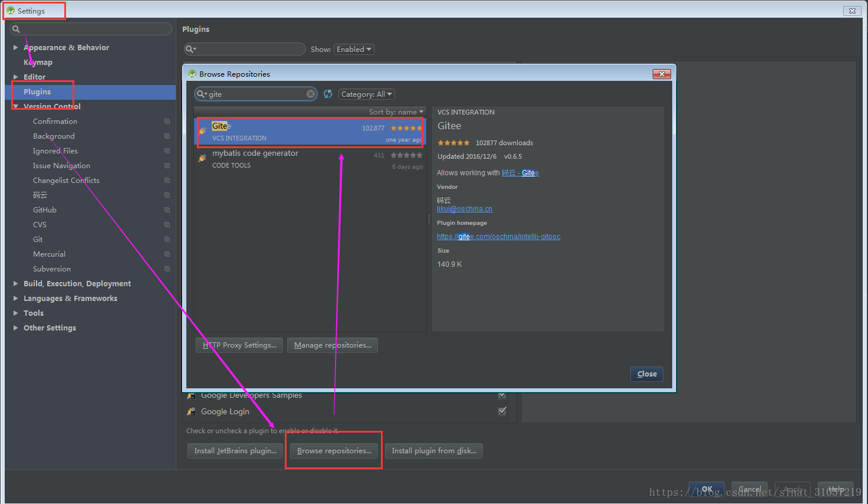868x504 pixels.
Task: Click the mybatis code generator plugin icon
Action: (x=202, y=158)
